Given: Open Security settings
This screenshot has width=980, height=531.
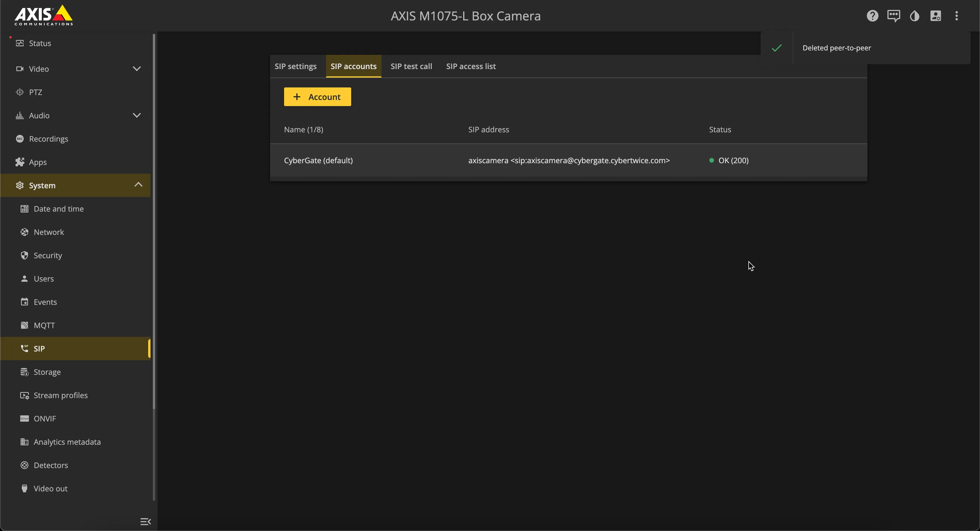Looking at the screenshot, I should tap(75, 255).
